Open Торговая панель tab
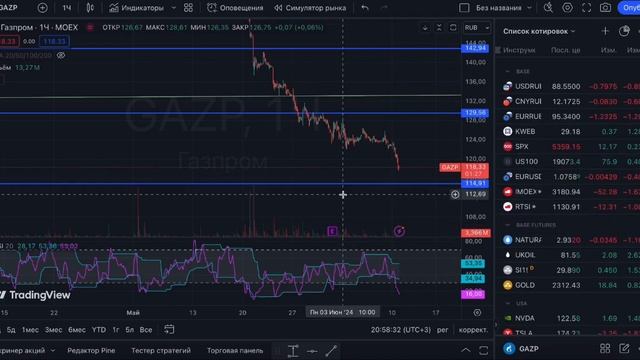 pyautogui.click(x=235, y=351)
